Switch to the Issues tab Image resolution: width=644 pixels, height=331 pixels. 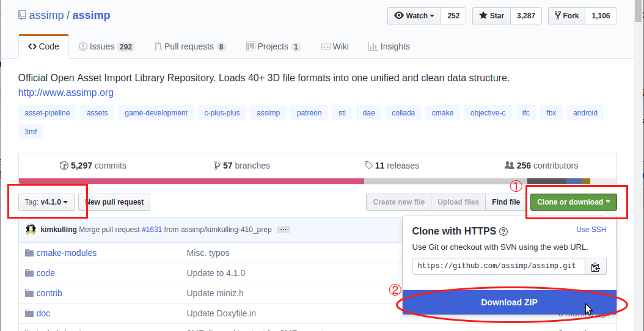[x=106, y=46]
